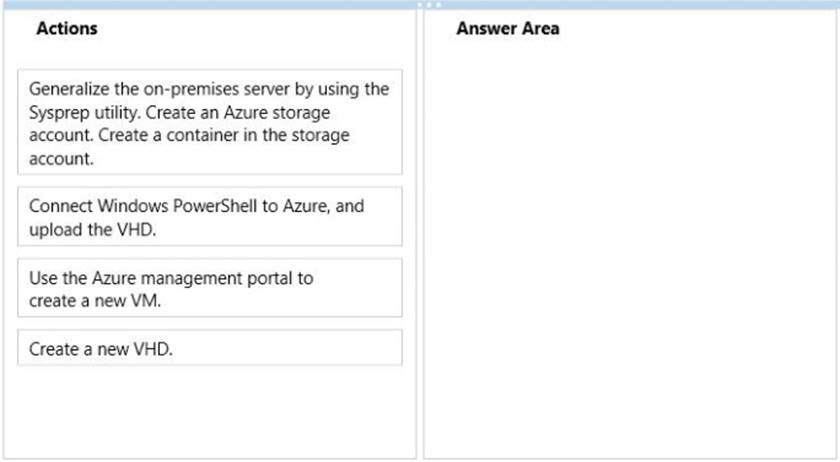
Task: Click the empty Answer Area drop zone
Action: (x=630, y=247)
